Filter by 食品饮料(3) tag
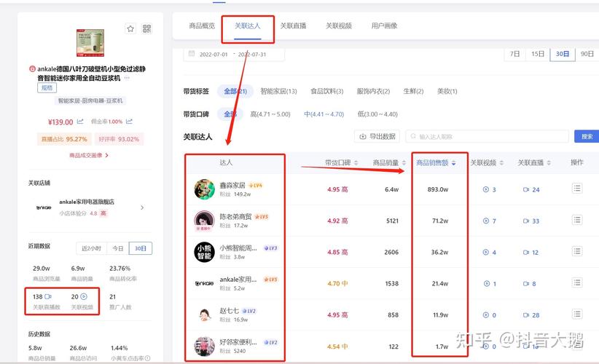The width and height of the screenshot is (599, 364). point(326,91)
